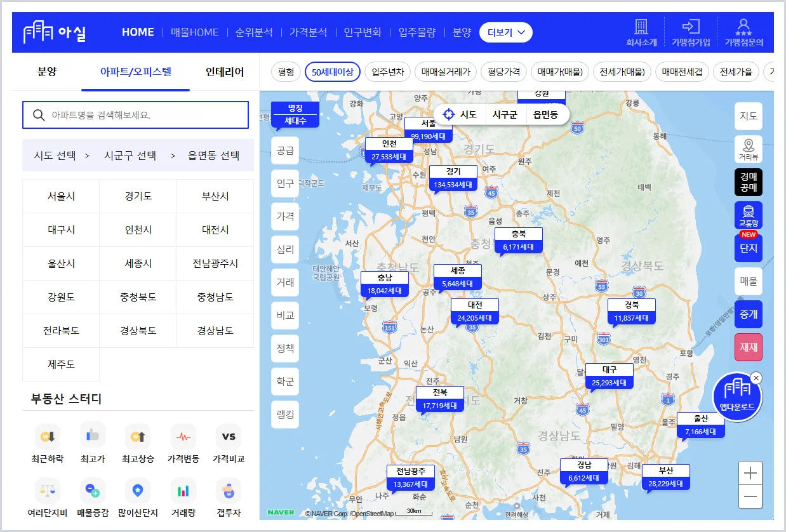Expand the 더보기 dropdown
The height and width of the screenshot is (532, 786).
tap(506, 32)
